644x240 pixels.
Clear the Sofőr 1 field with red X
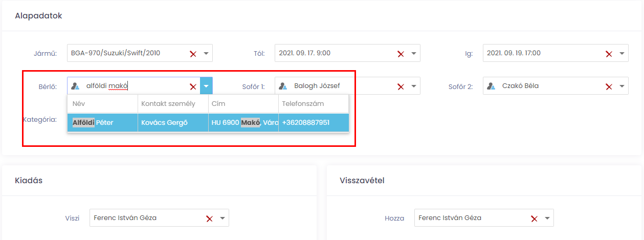[401, 86]
